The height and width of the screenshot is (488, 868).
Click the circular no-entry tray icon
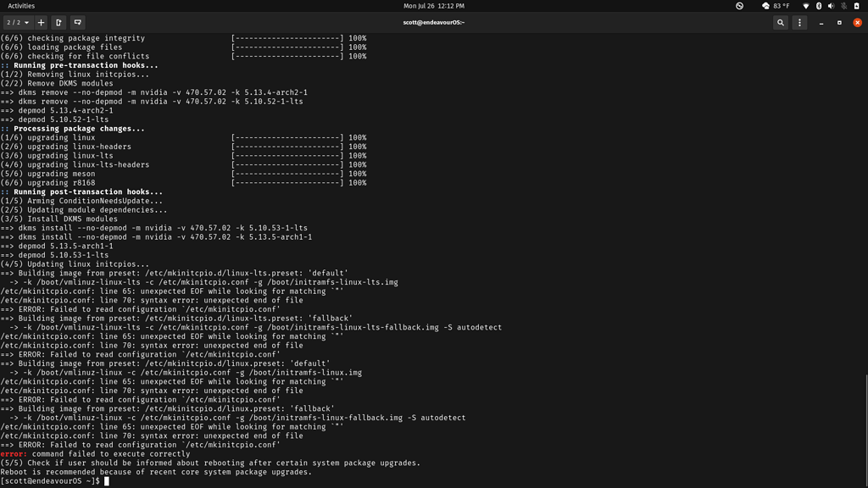[x=739, y=6]
